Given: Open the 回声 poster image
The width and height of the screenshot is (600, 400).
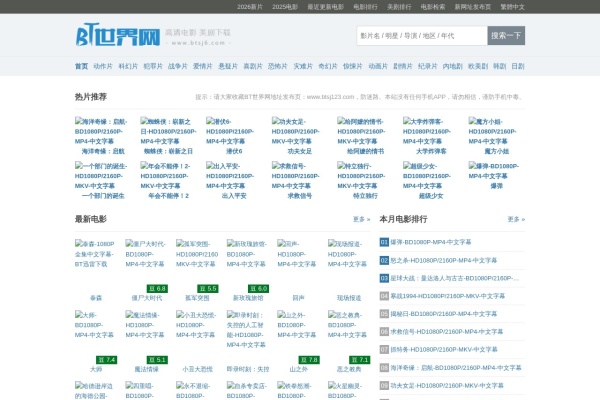Looking at the screenshot, I should point(297,254).
